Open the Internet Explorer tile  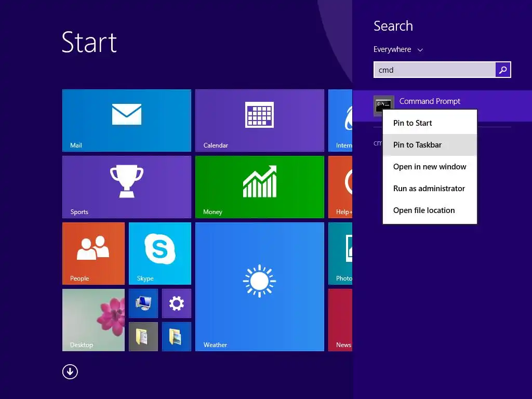click(x=340, y=121)
